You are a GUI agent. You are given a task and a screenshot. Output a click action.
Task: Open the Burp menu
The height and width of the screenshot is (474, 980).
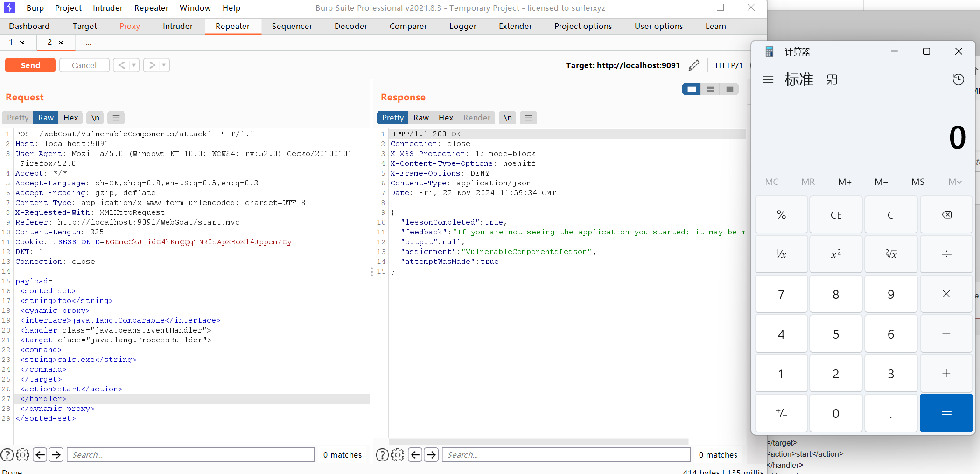(35, 8)
